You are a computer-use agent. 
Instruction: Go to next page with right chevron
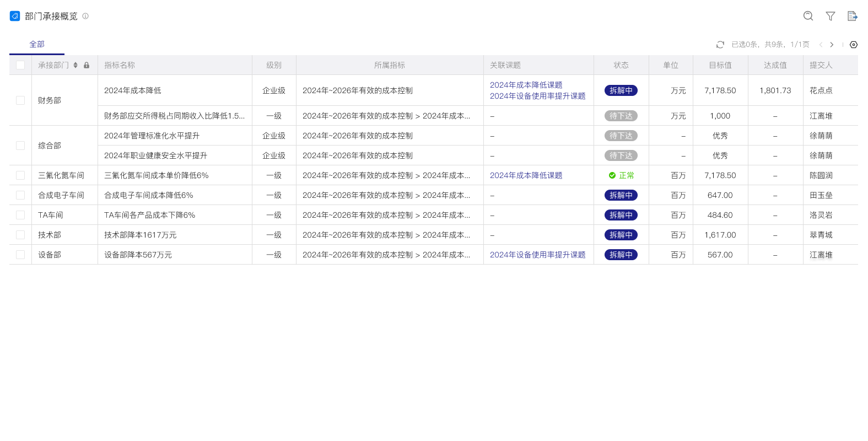coord(832,45)
